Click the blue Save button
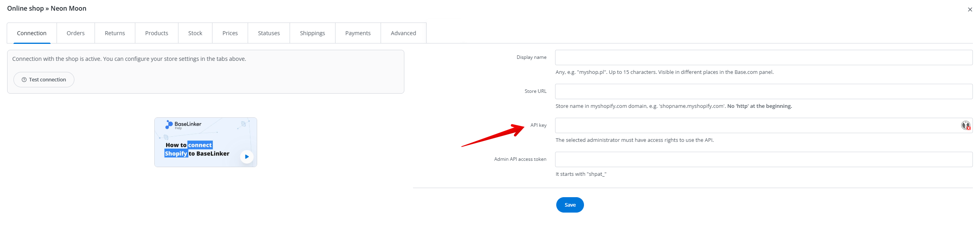This screenshot has width=980, height=243. tap(570, 205)
